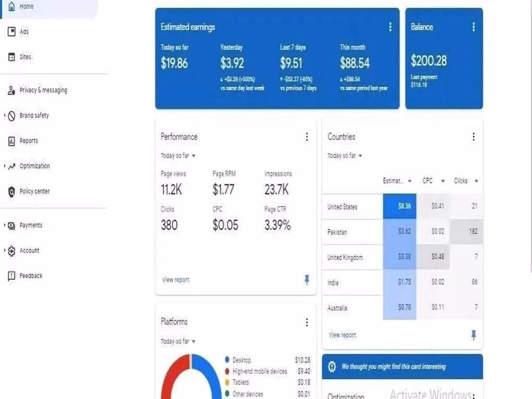
Task: Select the Home icon in sidebar
Action: click(x=12, y=6)
